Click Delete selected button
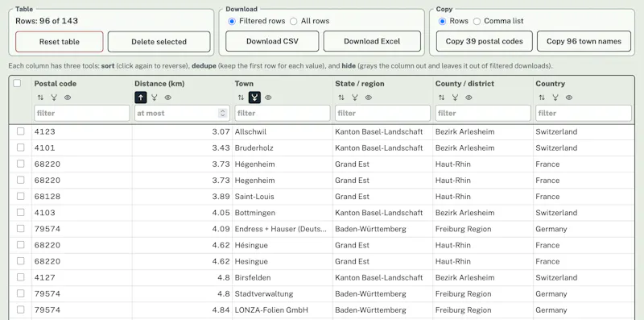Image resolution: width=644 pixels, height=320 pixels. click(x=159, y=42)
